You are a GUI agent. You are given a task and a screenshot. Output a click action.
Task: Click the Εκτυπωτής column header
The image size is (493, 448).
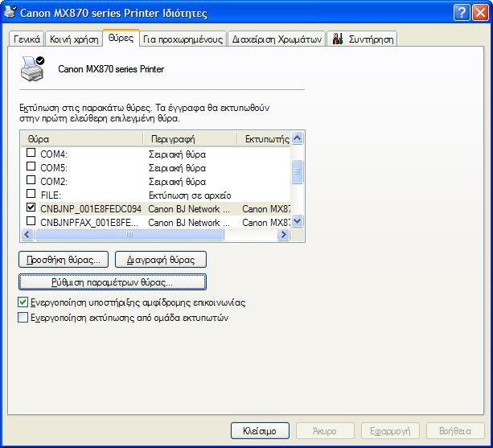(264, 139)
